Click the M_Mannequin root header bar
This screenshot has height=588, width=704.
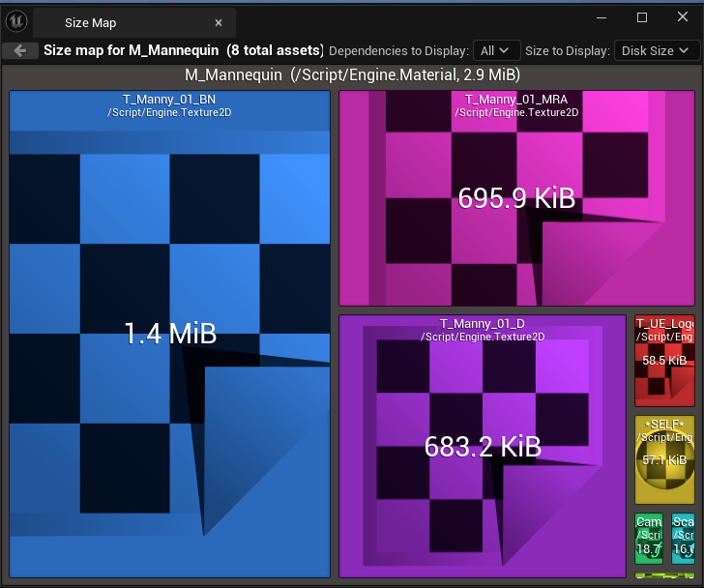[x=352, y=75]
